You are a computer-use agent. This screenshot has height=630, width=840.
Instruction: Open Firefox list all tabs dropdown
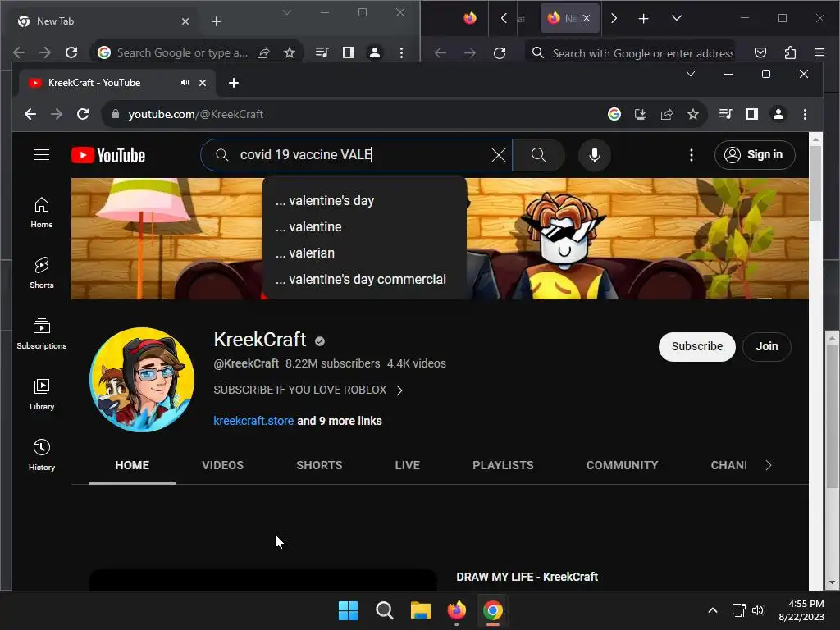point(676,18)
